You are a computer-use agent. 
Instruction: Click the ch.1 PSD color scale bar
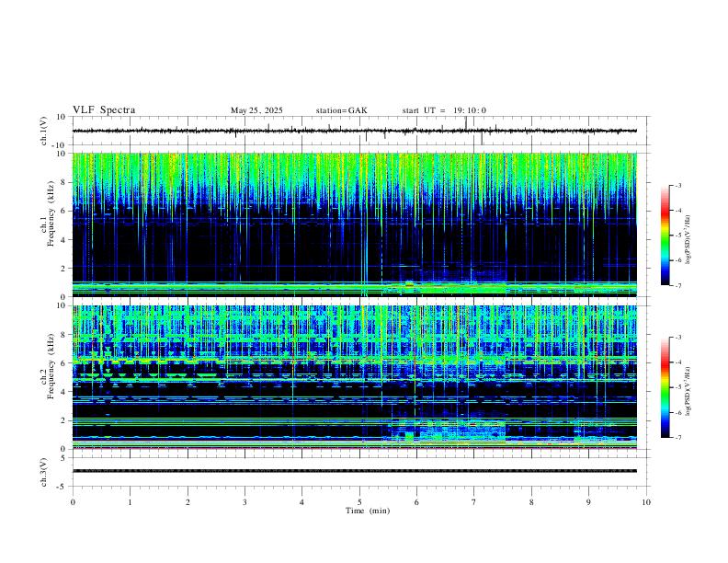click(665, 236)
